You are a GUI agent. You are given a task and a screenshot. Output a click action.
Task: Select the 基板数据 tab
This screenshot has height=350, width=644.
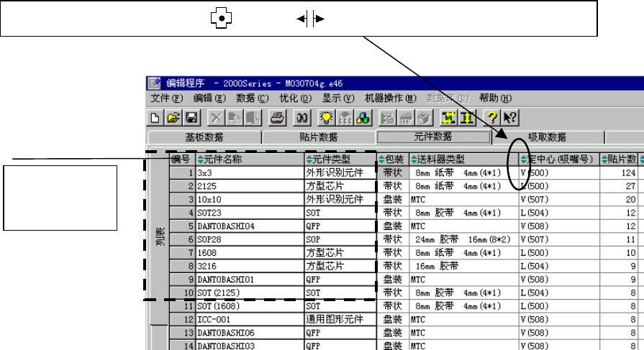point(204,137)
